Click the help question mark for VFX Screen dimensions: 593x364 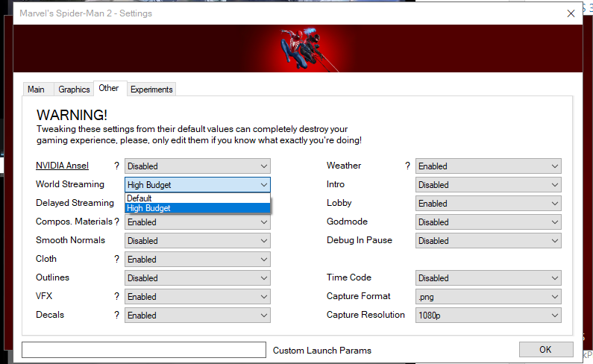[x=116, y=296]
